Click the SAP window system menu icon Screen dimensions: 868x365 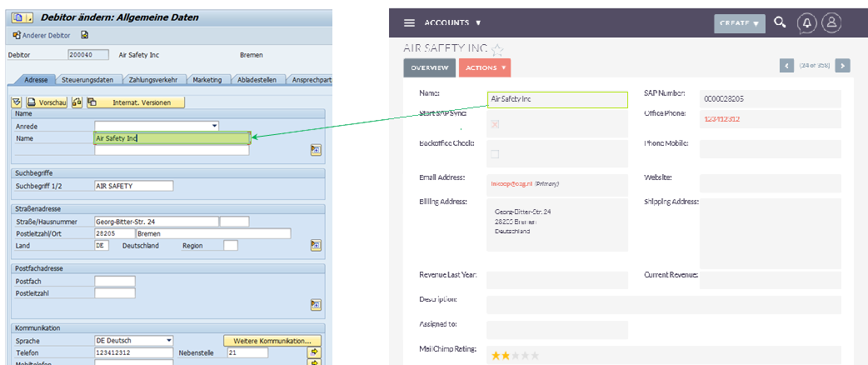[22, 17]
